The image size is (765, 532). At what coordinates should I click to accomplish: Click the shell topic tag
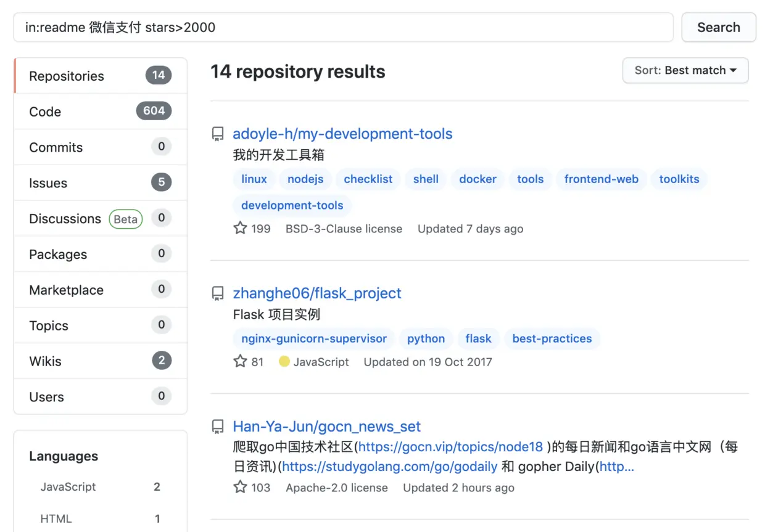[426, 179]
